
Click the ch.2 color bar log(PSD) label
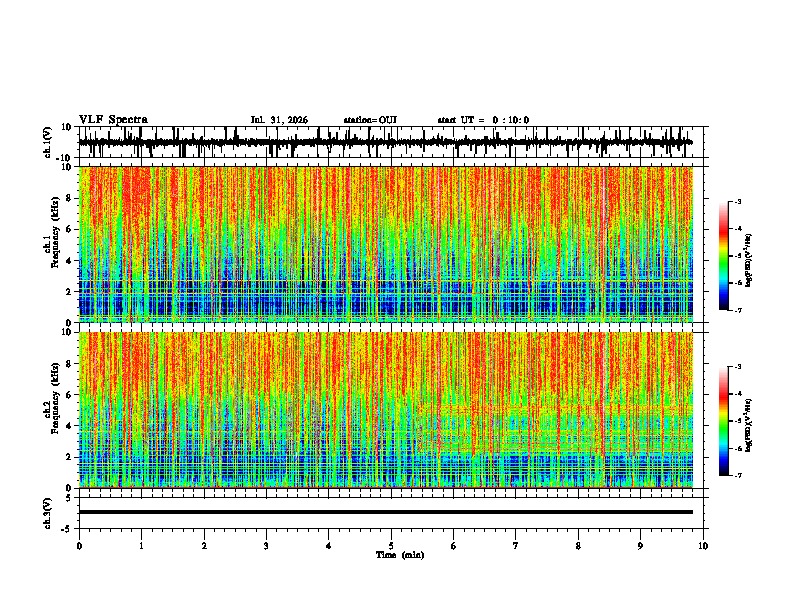pos(749,426)
